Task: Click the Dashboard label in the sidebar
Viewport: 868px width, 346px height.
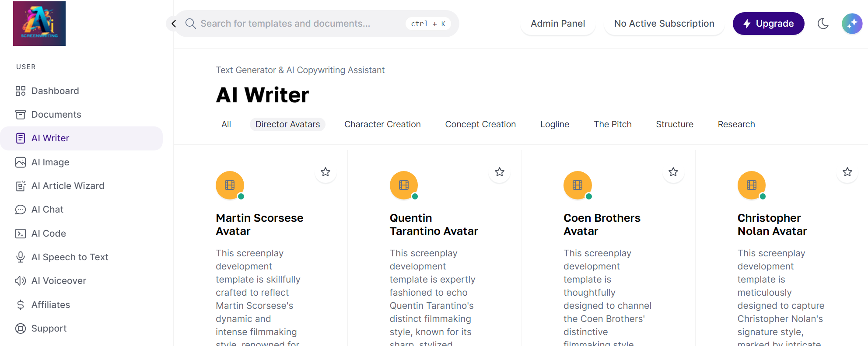Action: click(55, 91)
